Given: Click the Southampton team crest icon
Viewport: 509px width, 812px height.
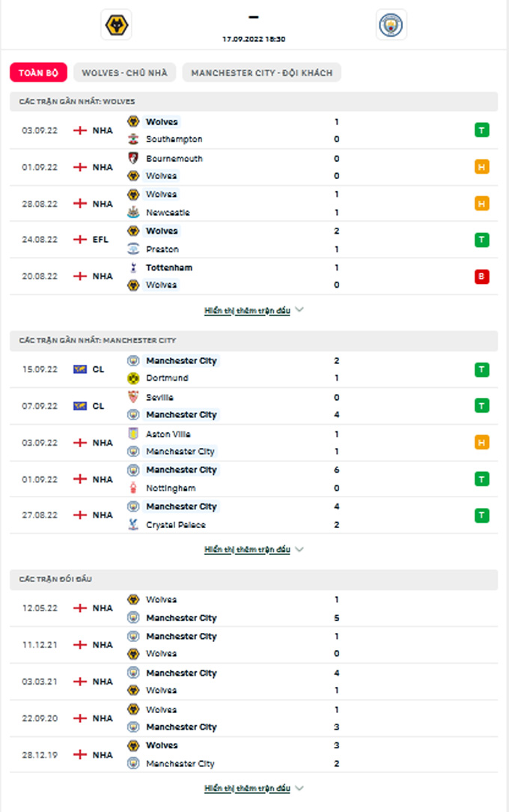Looking at the screenshot, I should tap(133, 139).
